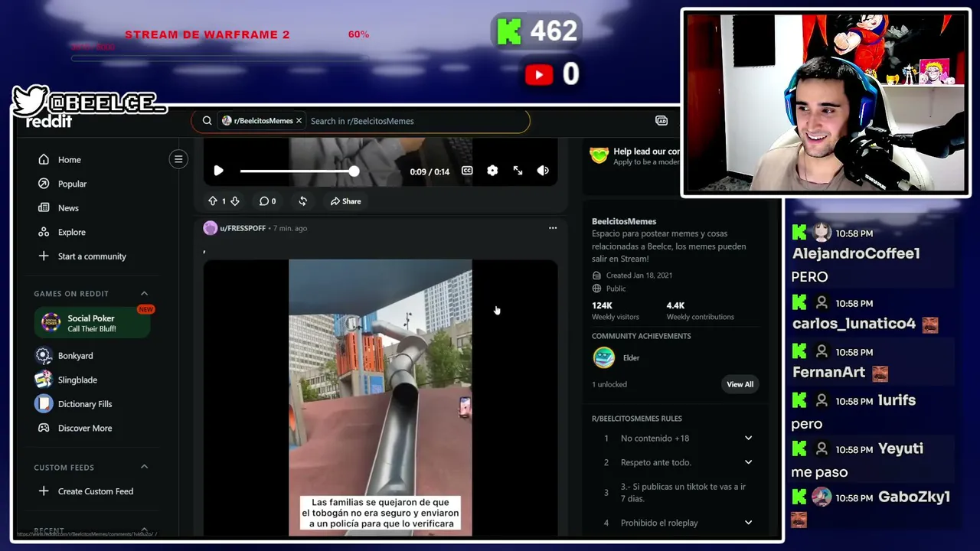Click the Social Poker game icon
The width and height of the screenshot is (980, 551).
click(51, 323)
